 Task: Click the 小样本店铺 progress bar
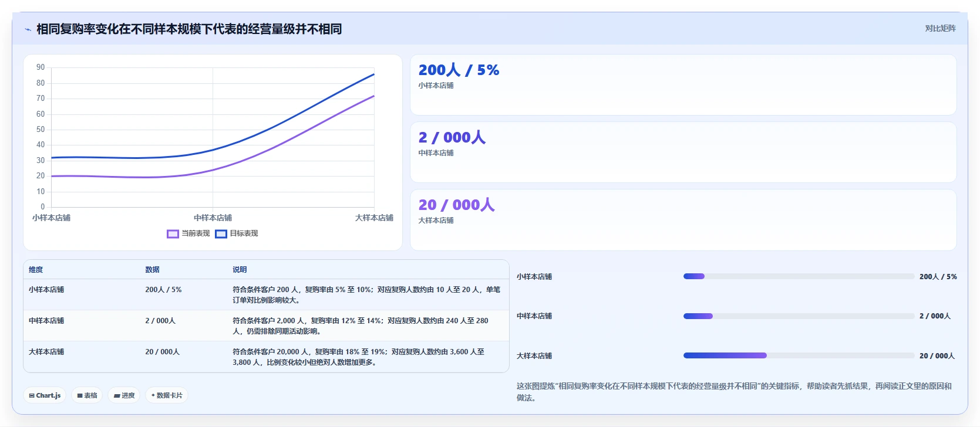(x=799, y=276)
